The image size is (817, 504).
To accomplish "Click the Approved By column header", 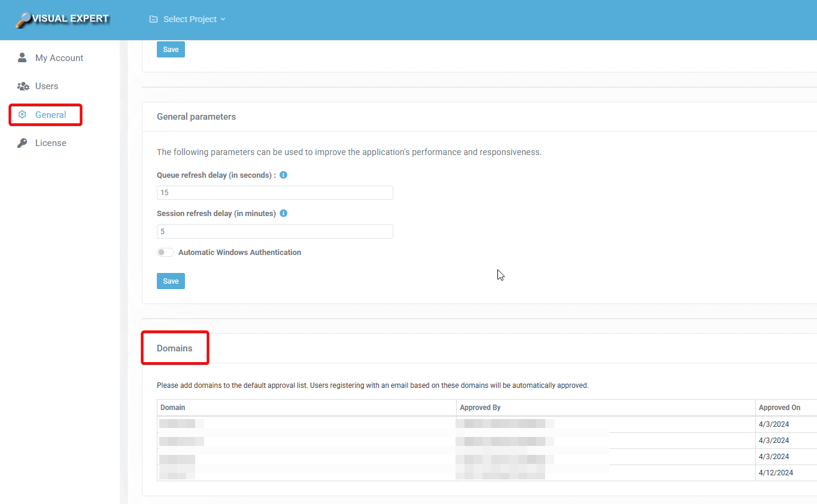I will (480, 408).
